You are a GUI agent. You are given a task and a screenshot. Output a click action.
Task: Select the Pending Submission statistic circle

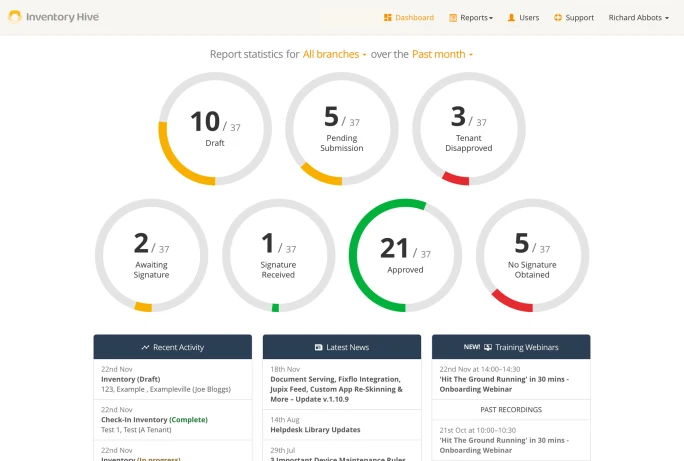[x=342, y=129]
